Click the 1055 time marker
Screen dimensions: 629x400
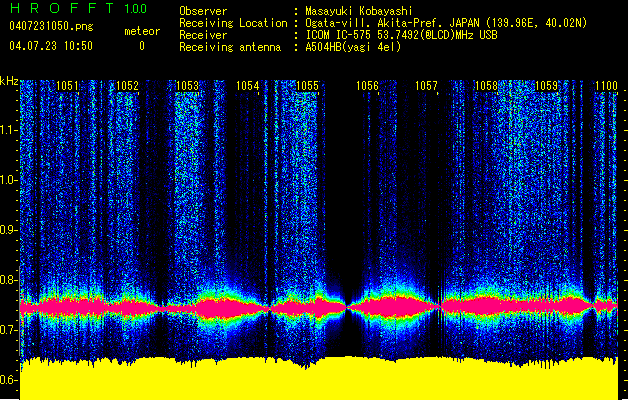(307, 86)
